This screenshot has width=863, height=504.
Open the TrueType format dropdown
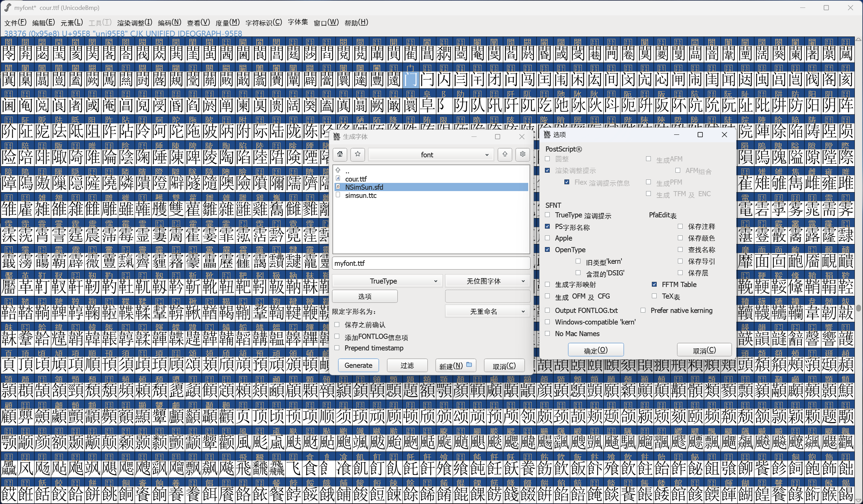(x=387, y=281)
